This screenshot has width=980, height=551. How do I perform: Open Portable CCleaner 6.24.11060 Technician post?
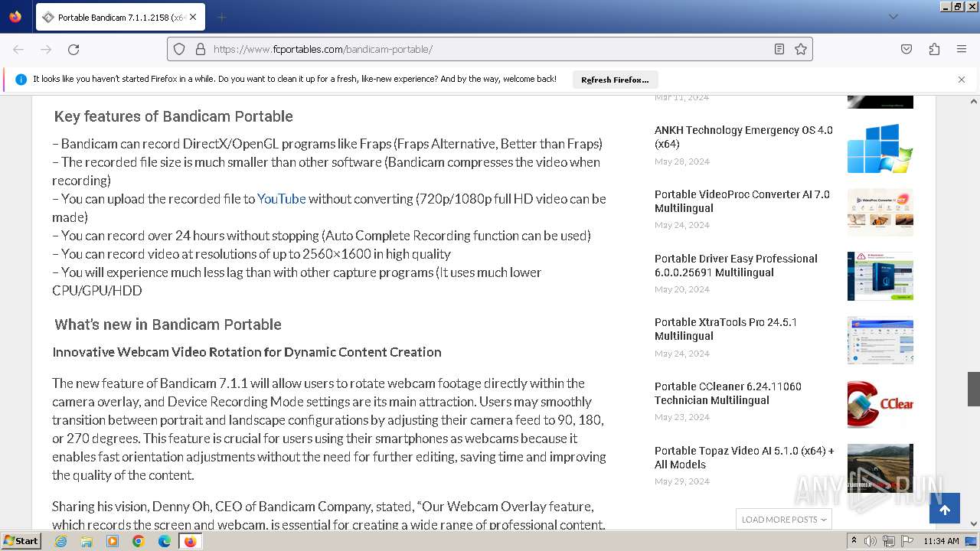pos(728,393)
